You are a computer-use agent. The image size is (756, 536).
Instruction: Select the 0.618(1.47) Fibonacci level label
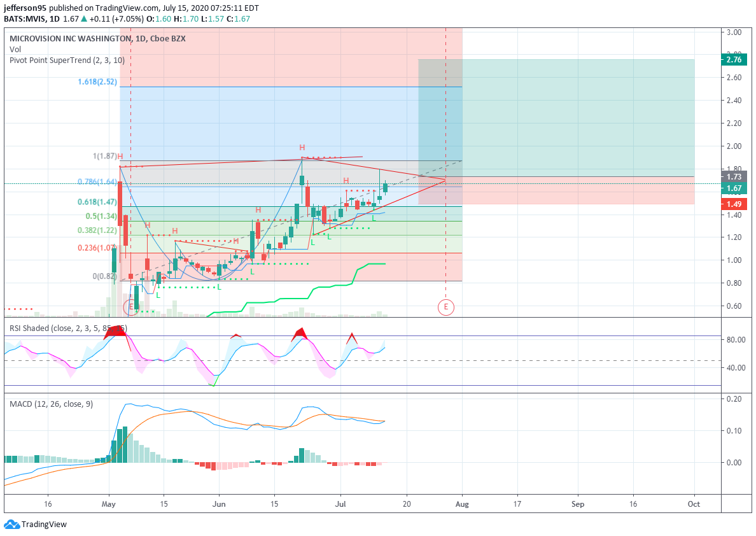(x=97, y=202)
